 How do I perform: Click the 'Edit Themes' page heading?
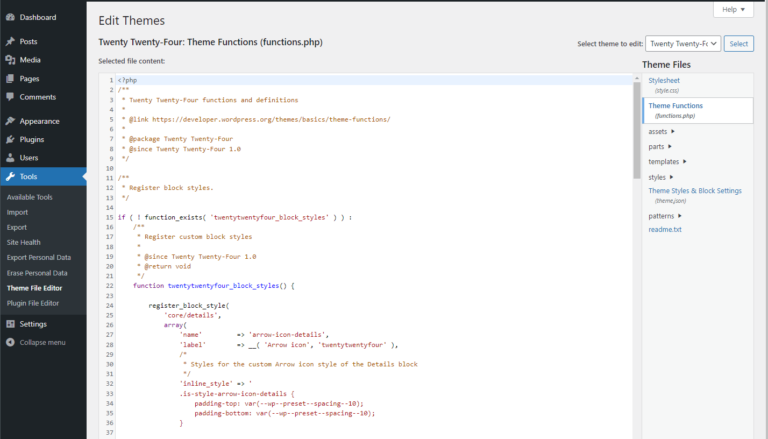tap(131, 21)
